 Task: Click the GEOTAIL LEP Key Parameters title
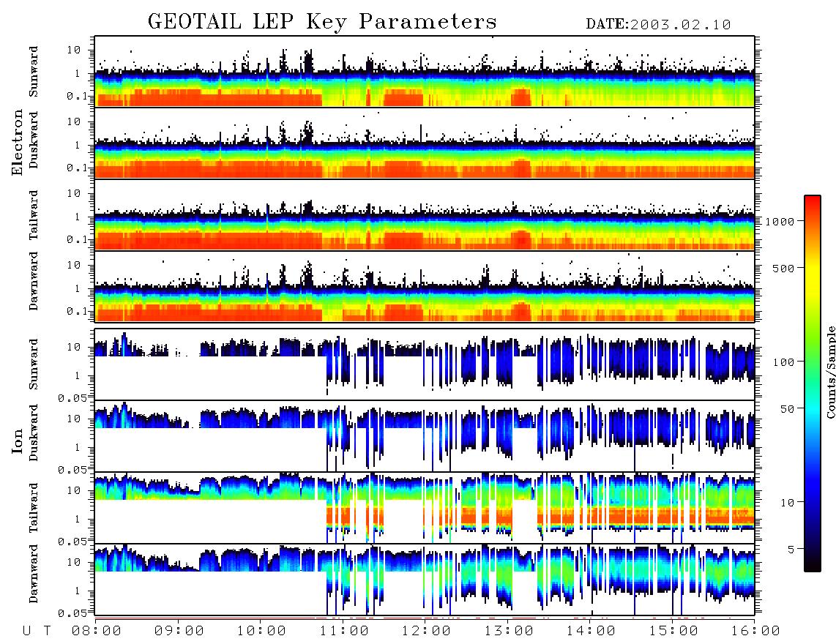click(322, 22)
